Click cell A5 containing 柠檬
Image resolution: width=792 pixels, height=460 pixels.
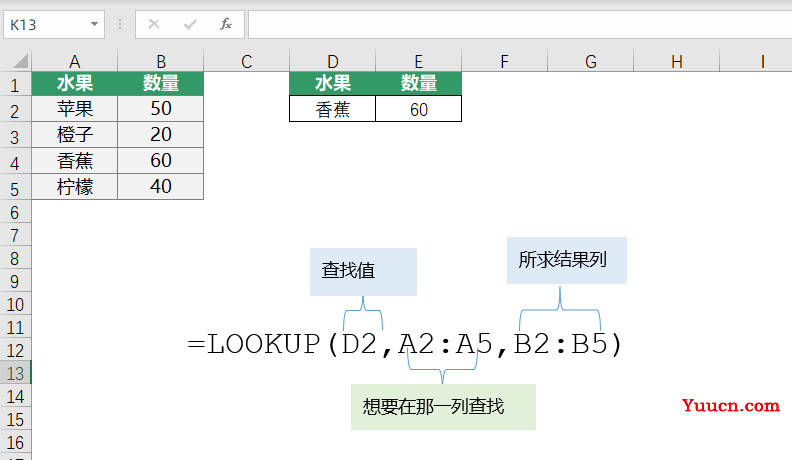[x=75, y=187]
